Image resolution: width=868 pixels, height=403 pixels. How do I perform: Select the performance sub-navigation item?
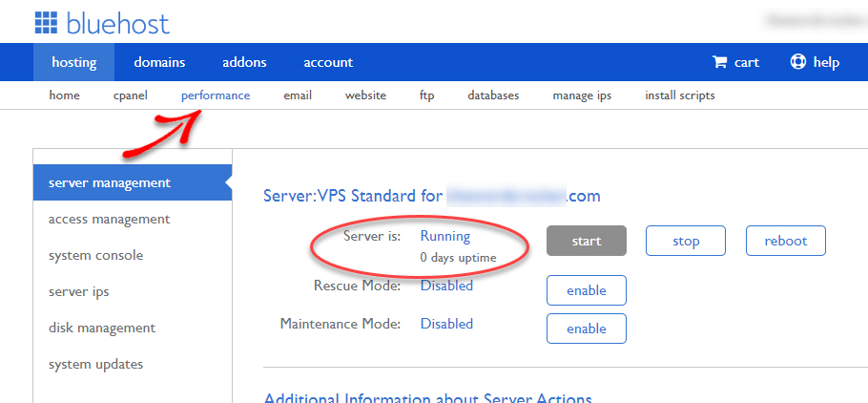[x=216, y=95]
